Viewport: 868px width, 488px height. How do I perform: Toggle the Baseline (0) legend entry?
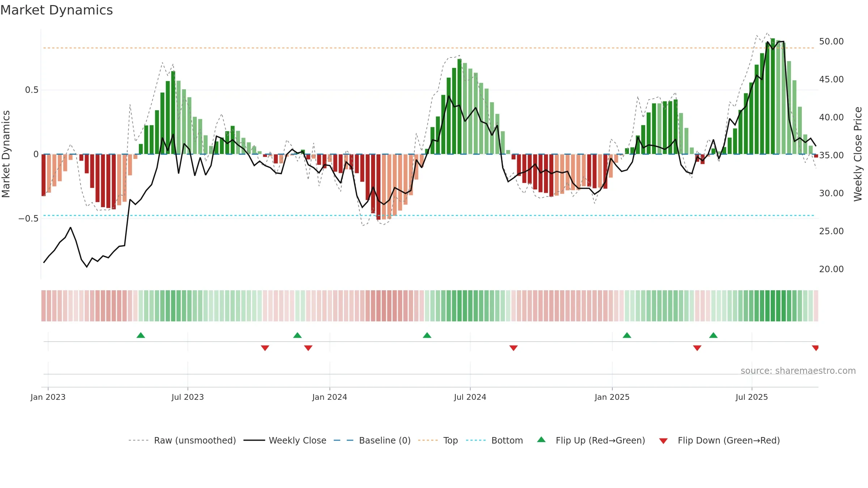click(372, 440)
